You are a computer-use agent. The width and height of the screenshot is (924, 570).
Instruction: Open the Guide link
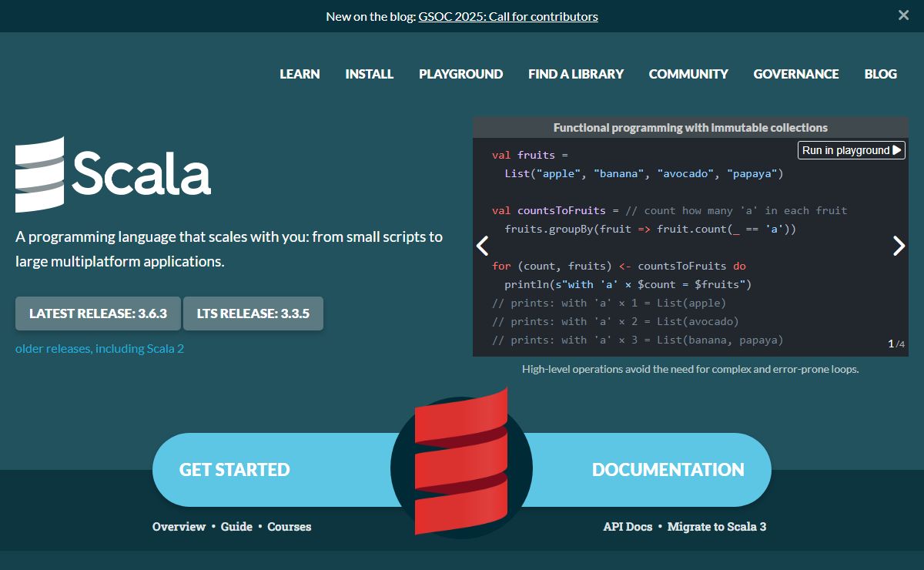tap(236, 527)
